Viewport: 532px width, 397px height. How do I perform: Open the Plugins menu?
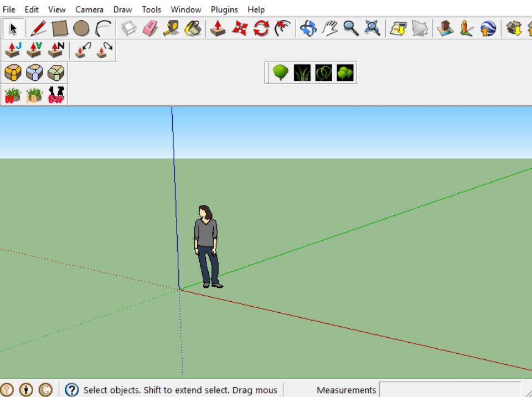coord(224,9)
